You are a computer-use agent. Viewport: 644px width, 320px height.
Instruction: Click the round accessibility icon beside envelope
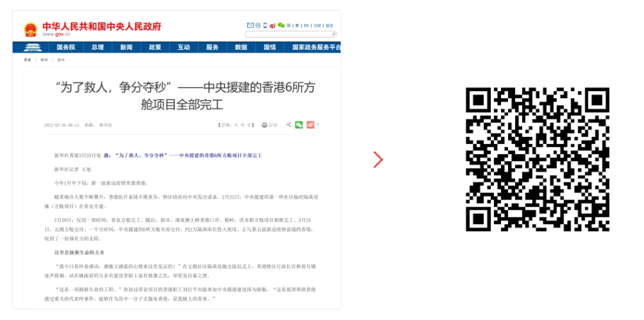click(258, 25)
